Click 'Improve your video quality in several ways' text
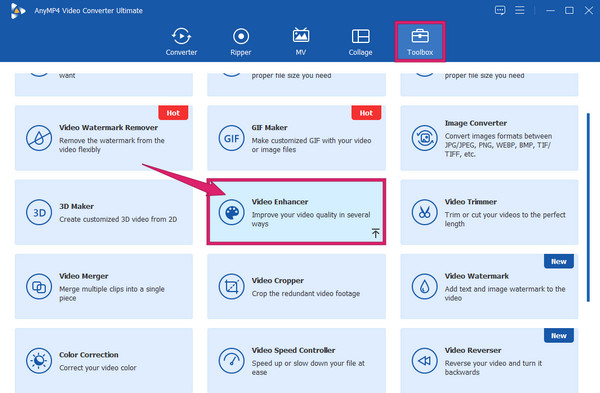 point(311,219)
